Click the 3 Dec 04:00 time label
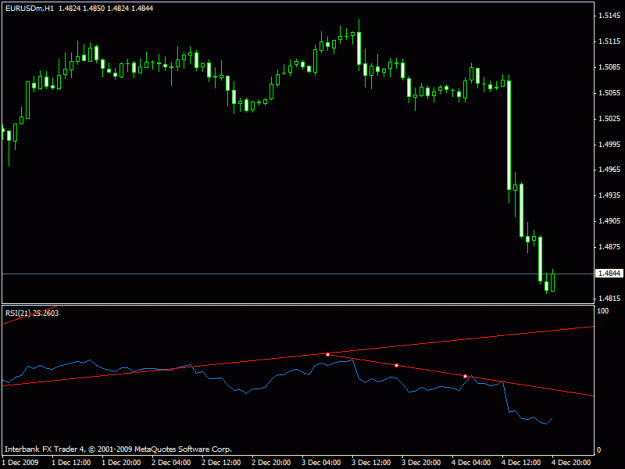 [x=321, y=462]
